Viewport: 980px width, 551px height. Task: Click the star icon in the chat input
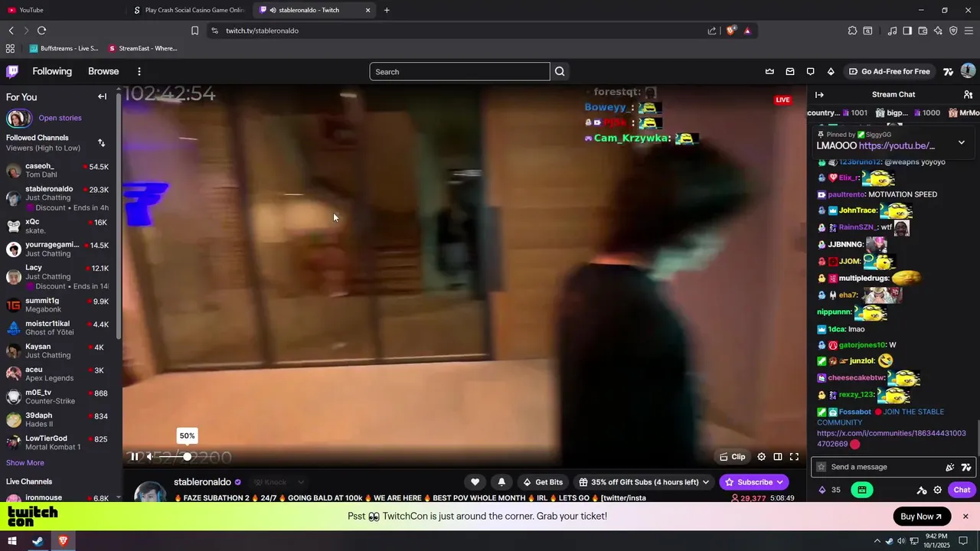pos(822,467)
